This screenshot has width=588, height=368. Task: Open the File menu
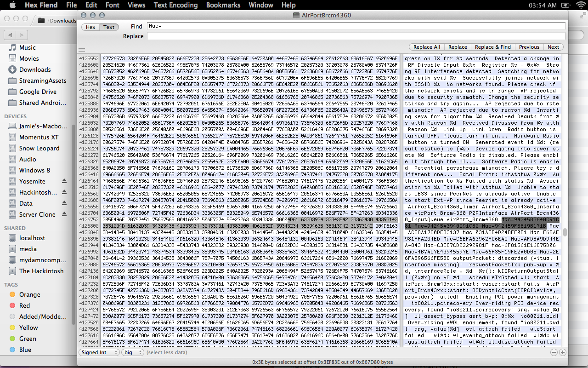click(71, 5)
